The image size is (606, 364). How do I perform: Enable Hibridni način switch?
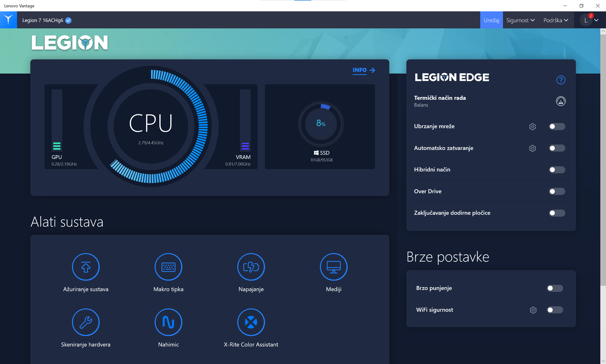point(557,170)
